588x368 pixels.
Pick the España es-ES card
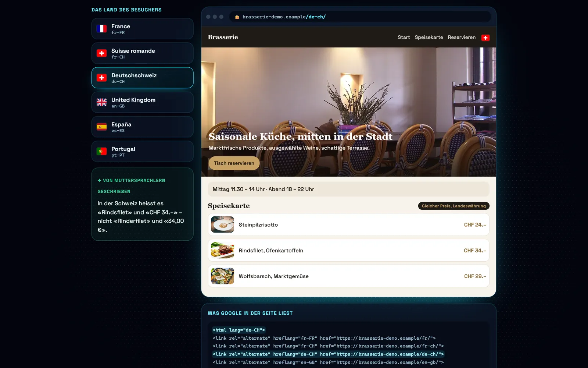142,127
